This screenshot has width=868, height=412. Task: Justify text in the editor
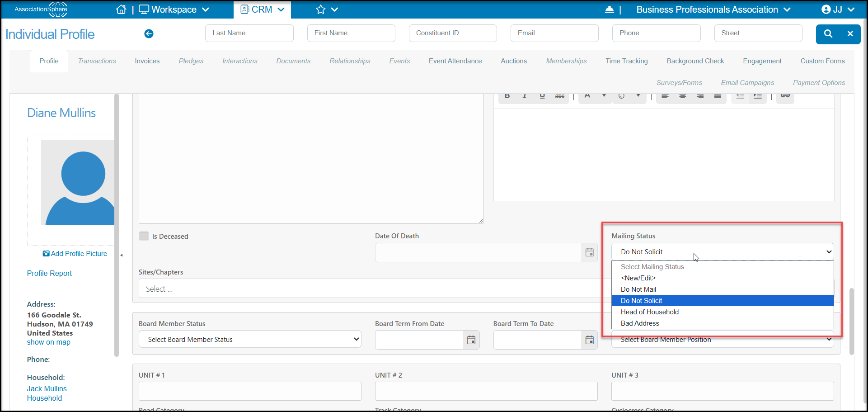pyautogui.click(x=718, y=96)
